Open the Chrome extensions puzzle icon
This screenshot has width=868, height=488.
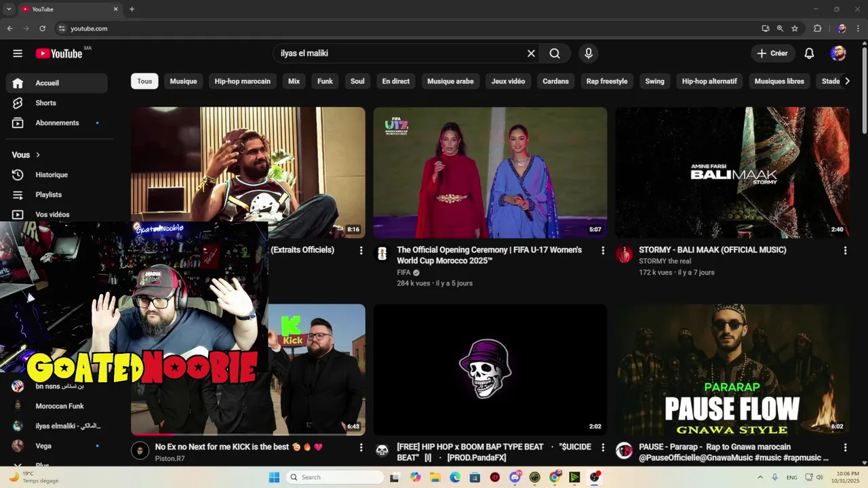point(817,28)
